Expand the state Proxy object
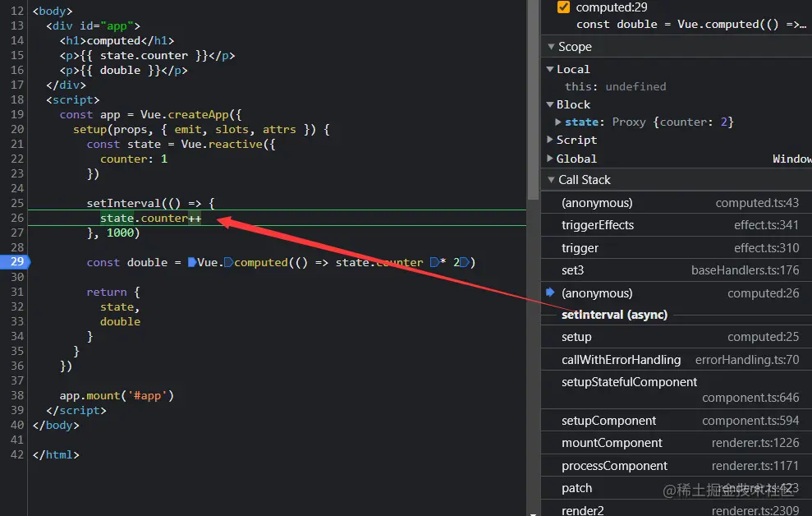 (x=558, y=122)
